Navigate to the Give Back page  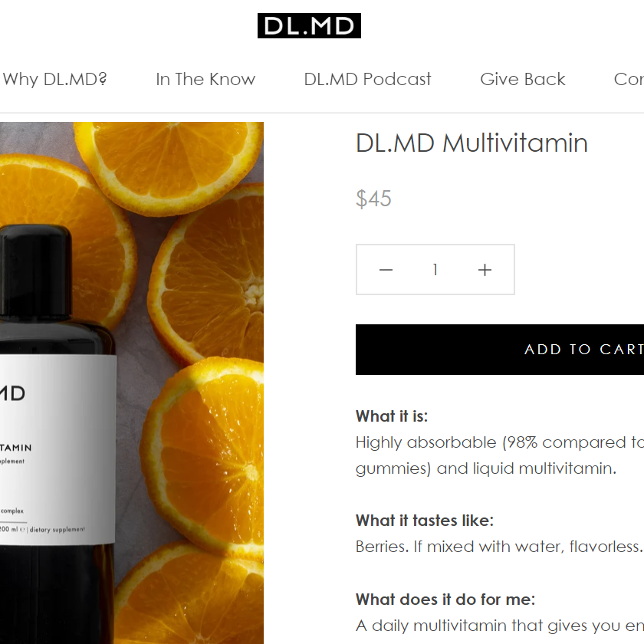[x=522, y=79]
